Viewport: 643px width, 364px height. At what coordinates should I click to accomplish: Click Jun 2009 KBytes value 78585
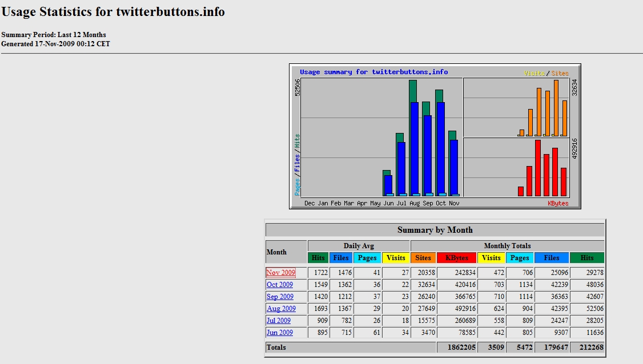[467, 333]
